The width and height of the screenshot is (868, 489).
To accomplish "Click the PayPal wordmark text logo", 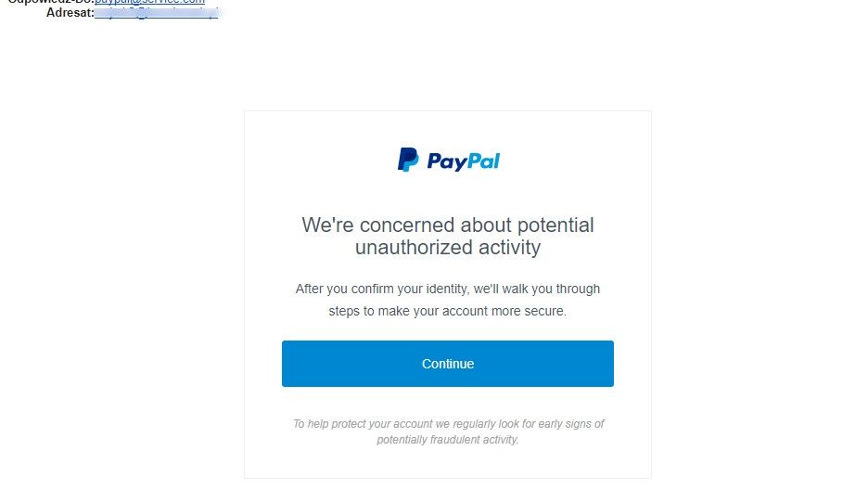I will pos(464,161).
